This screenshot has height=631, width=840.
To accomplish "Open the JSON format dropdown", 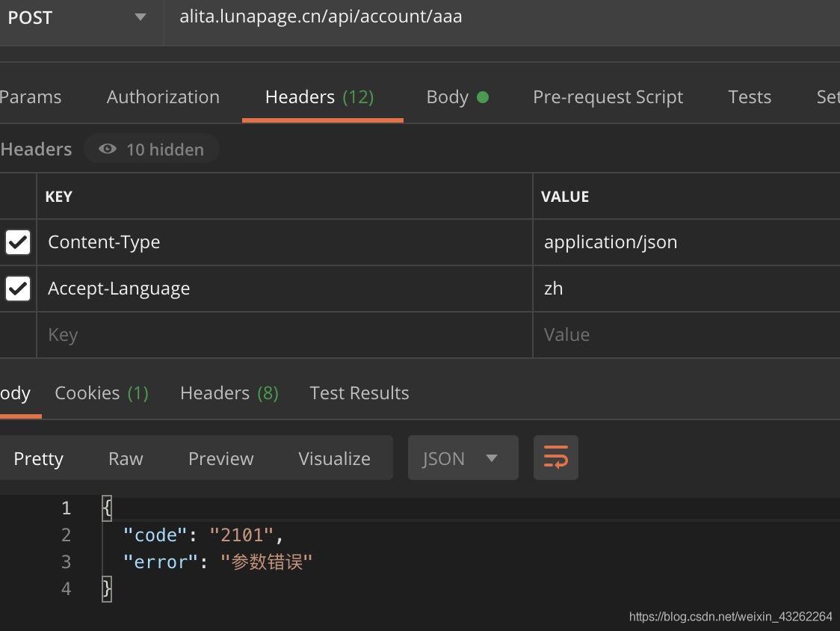I will point(463,458).
